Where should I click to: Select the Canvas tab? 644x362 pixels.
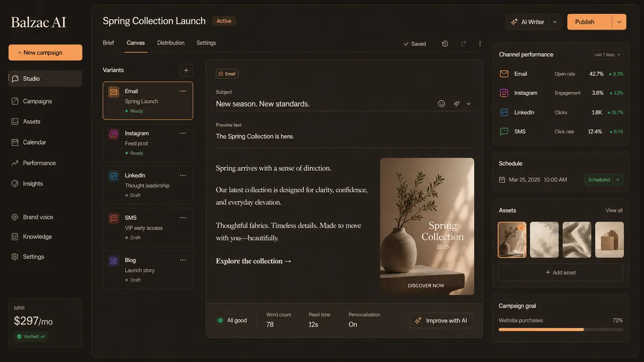tap(136, 43)
